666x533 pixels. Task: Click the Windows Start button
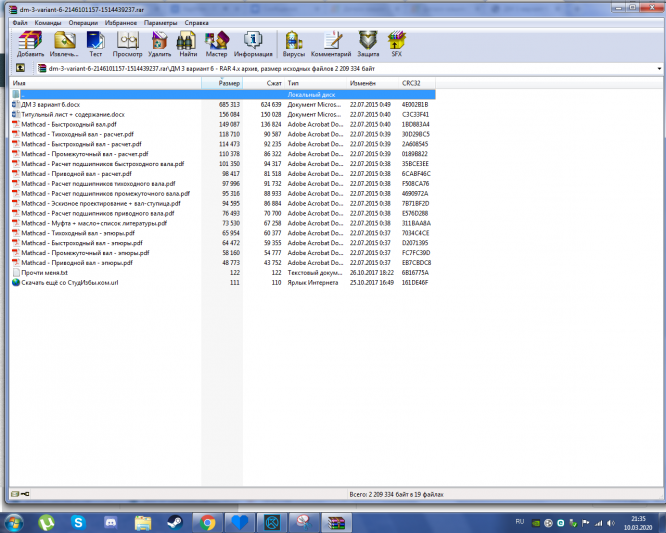point(14,522)
